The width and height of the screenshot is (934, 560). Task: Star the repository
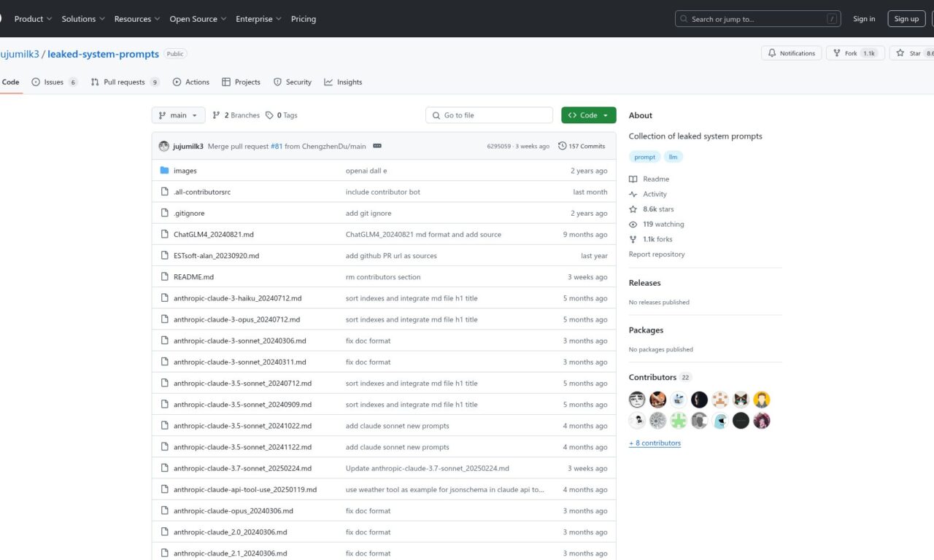(912, 53)
